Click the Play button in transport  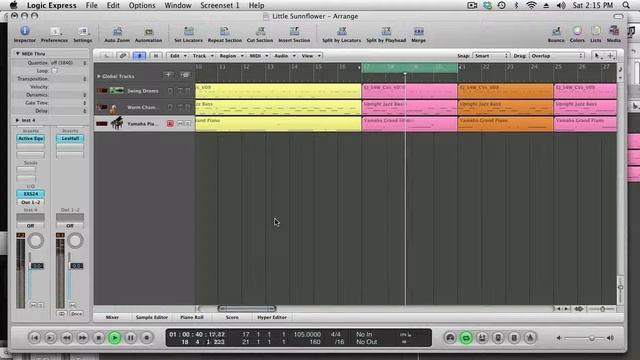tap(115, 338)
